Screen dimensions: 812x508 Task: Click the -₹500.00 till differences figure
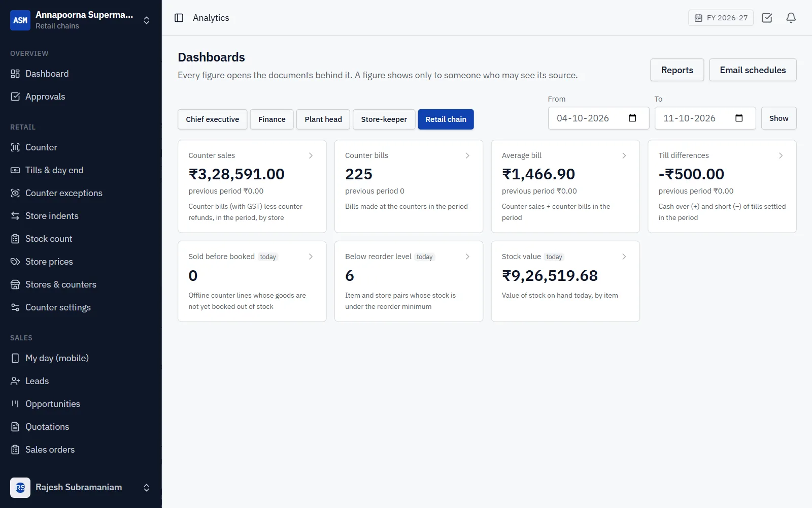coord(691,174)
